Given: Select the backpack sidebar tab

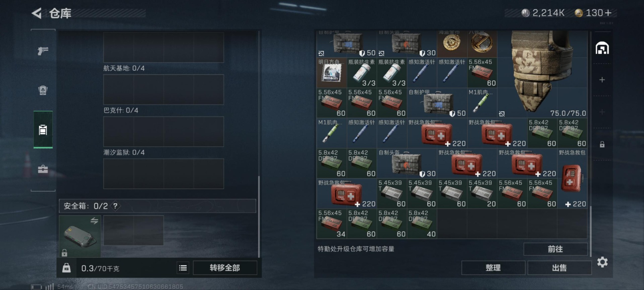Looking at the screenshot, I should [x=43, y=130].
